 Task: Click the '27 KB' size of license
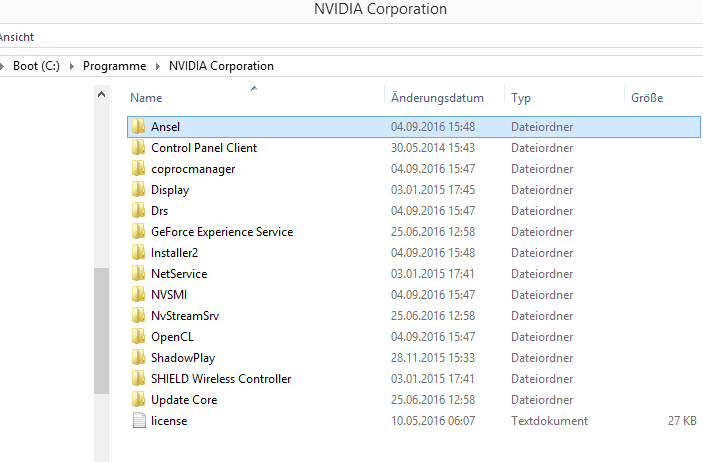click(x=682, y=421)
